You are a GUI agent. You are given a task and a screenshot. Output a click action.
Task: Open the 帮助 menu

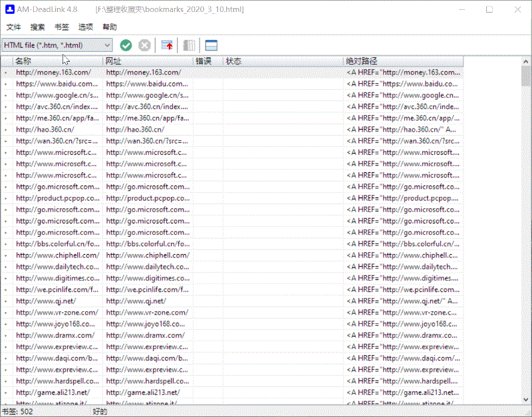click(x=110, y=27)
